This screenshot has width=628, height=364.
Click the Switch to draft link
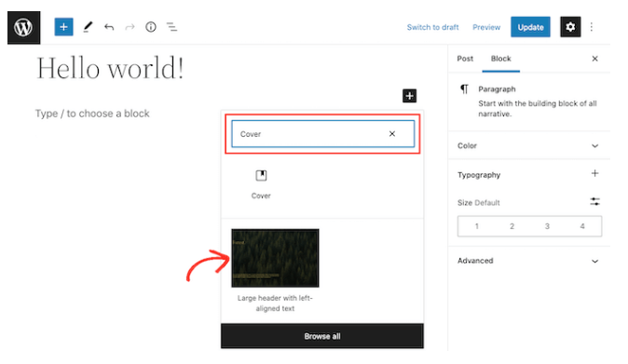point(432,27)
